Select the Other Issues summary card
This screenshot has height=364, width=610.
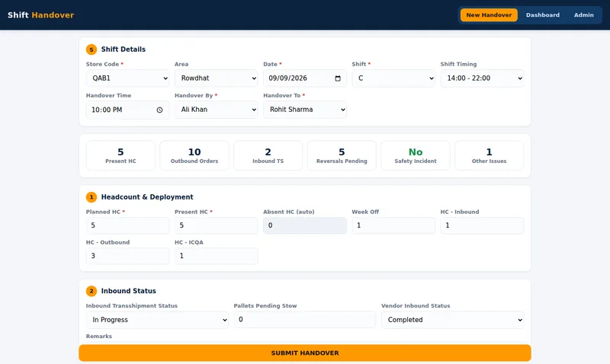[x=489, y=155]
